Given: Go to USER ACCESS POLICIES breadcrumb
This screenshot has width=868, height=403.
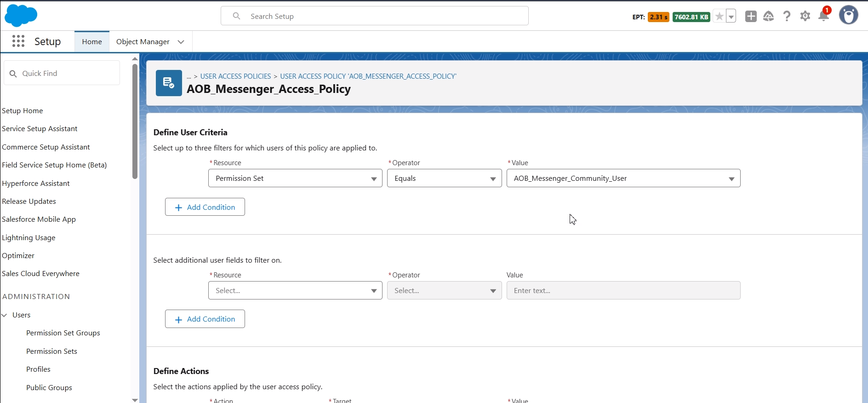Looking at the screenshot, I should click(235, 76).
